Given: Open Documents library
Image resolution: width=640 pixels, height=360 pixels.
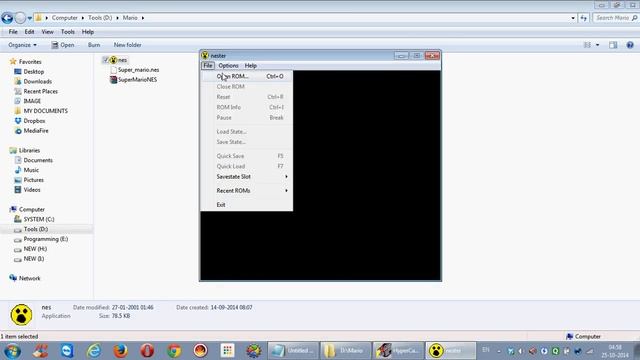Looking at the screenshot, I should click(38, 160).
